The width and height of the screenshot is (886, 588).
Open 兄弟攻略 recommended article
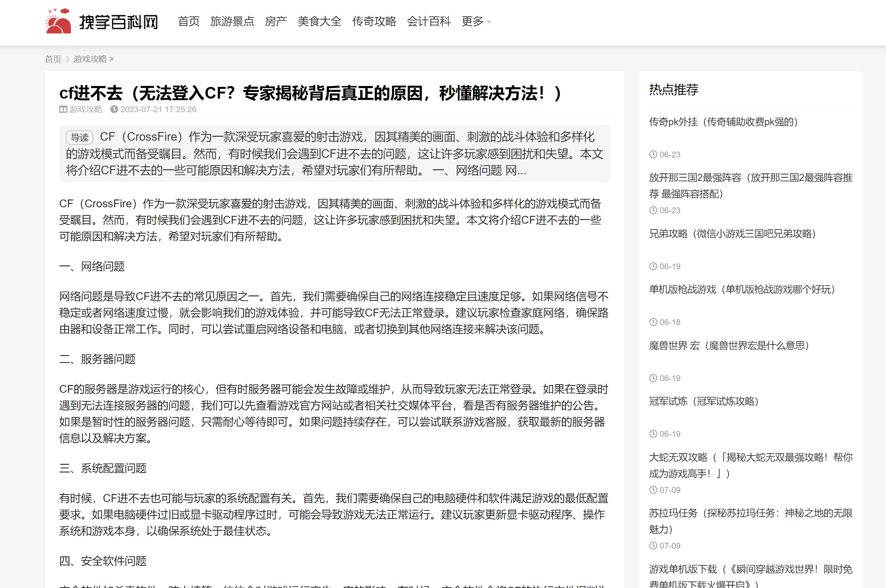point(732,234)
